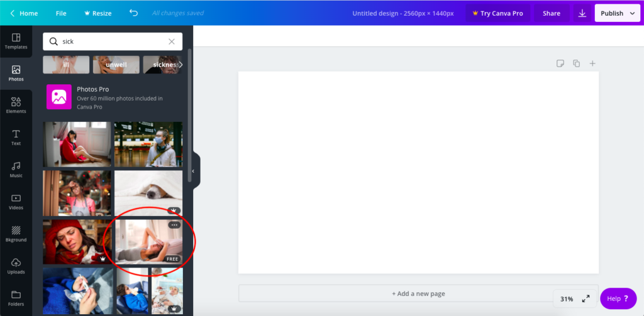Add page with plus icon above canvas
Screen dimensions: 644x316
click(592, 63)
